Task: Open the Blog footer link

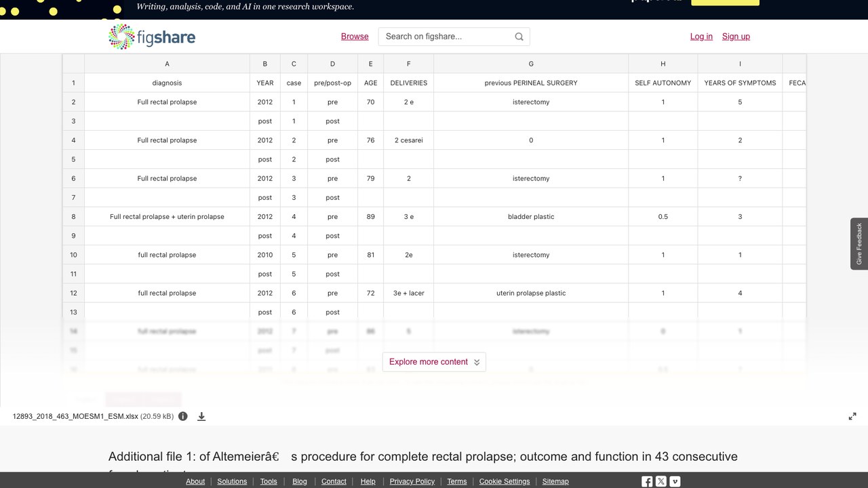Action: [x=300, y=481]
